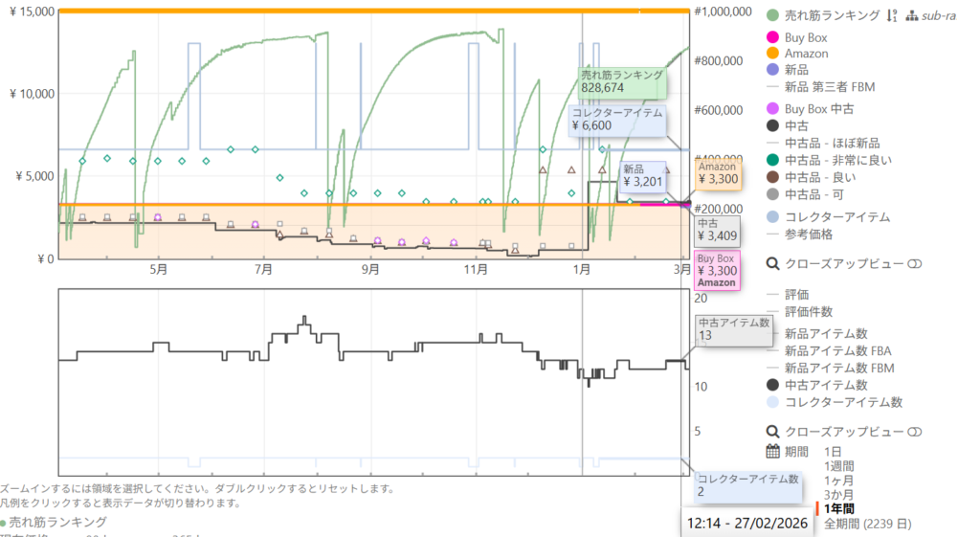
Task: Click the Amazon ¥ 3,300 price tag on chart
Action: click(x=716, y=173)
